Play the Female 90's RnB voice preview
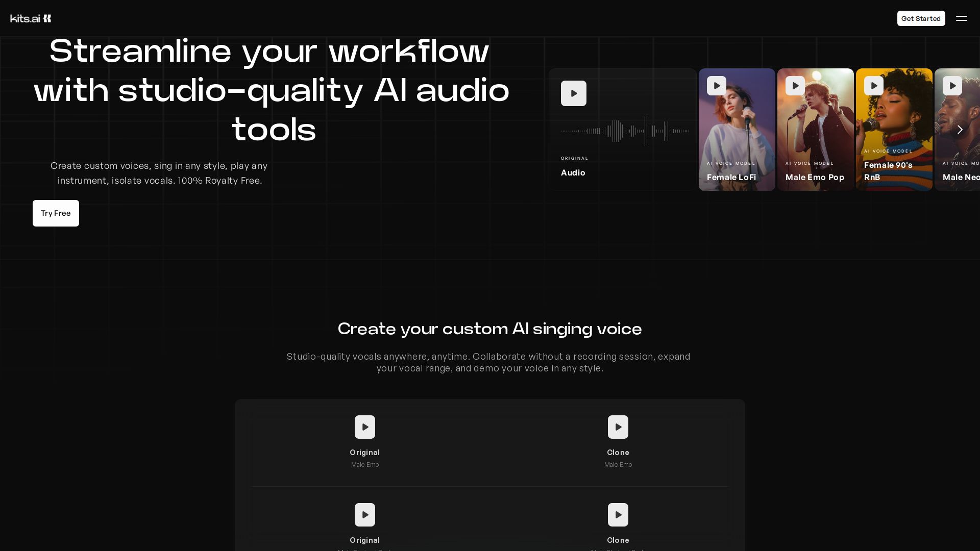This screenshot has width=980, height=551. [873, 86]
